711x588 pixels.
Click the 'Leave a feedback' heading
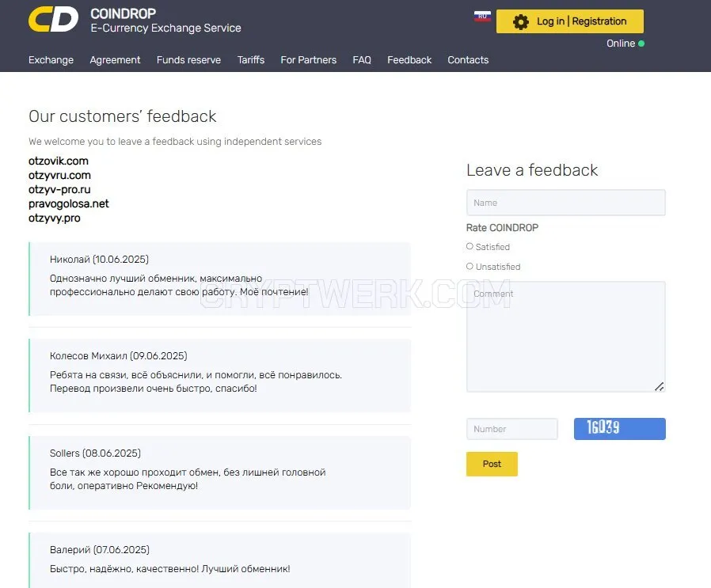pyautogui.click(x=532, y=170)
